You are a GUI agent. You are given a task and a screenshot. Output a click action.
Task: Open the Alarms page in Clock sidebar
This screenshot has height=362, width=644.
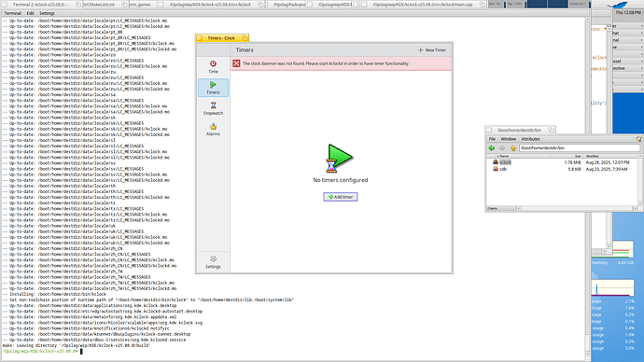(213, 129)
